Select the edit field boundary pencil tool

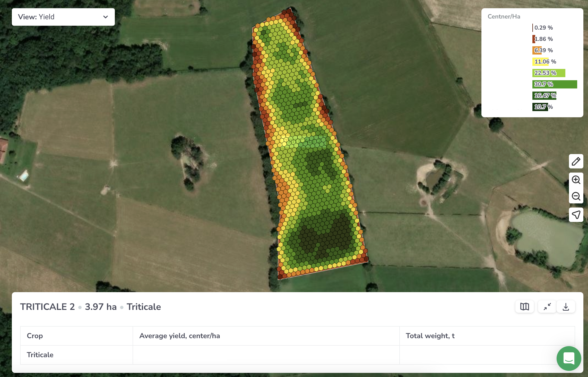[576, 161]
